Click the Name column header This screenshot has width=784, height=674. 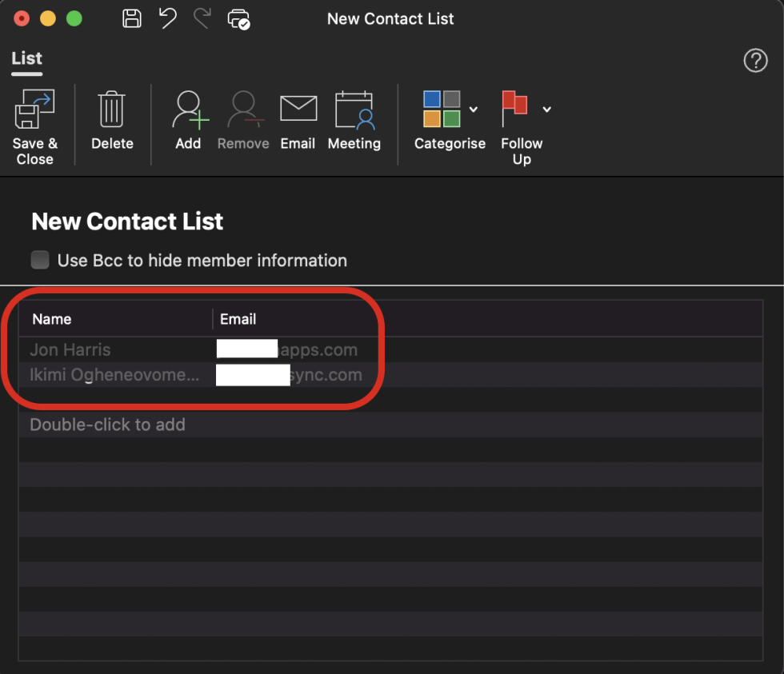(x=51, y=318)
